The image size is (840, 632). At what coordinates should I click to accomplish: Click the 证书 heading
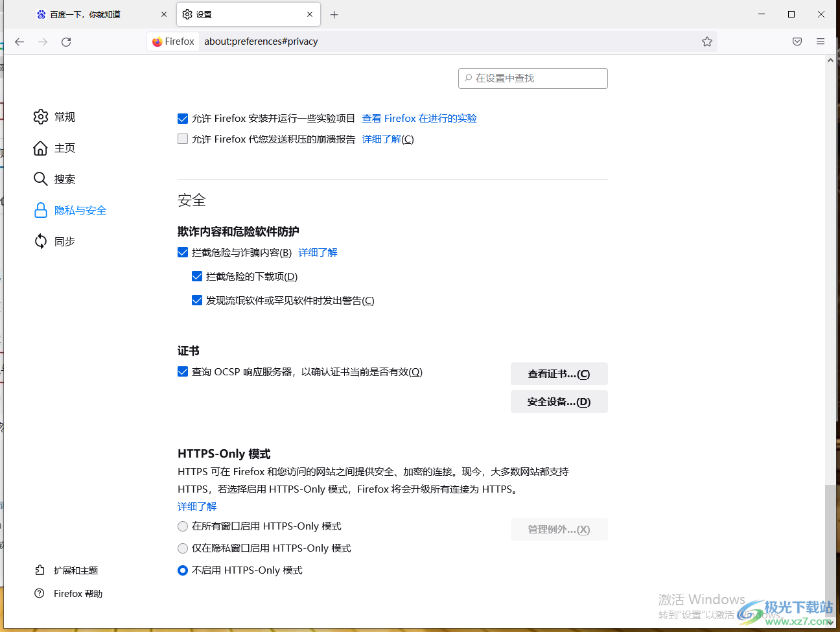point(189,351)
